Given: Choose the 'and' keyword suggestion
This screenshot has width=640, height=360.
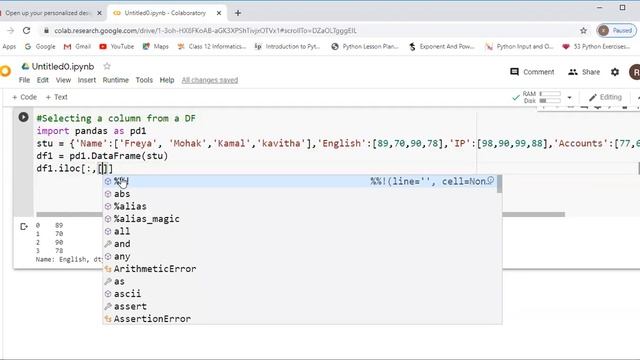Looking at the screenshot, I should pos(302,244).
